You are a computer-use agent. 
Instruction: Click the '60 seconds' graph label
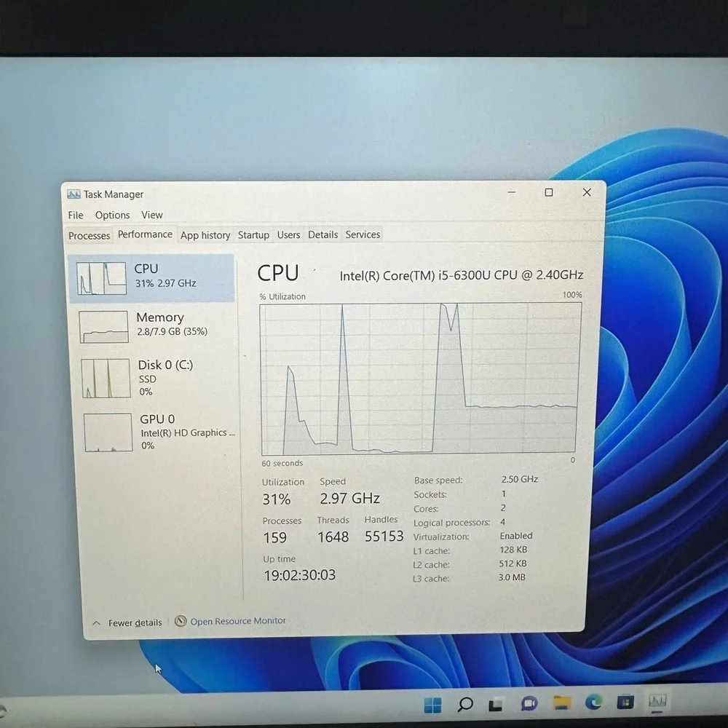[282, 463]
